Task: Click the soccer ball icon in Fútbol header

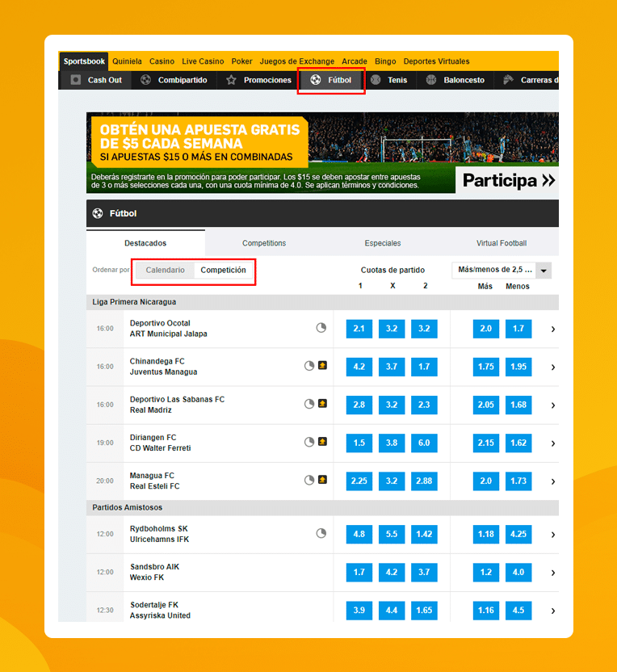Action: (98, 213)
